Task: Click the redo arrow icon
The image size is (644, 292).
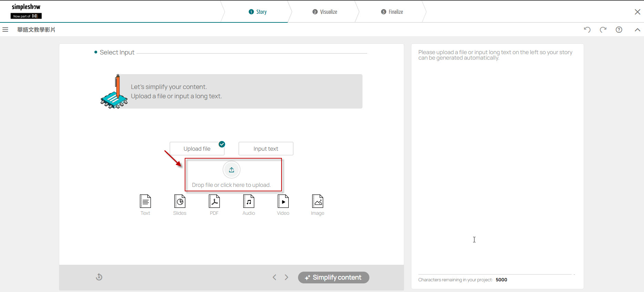Action: pos(603,30)
